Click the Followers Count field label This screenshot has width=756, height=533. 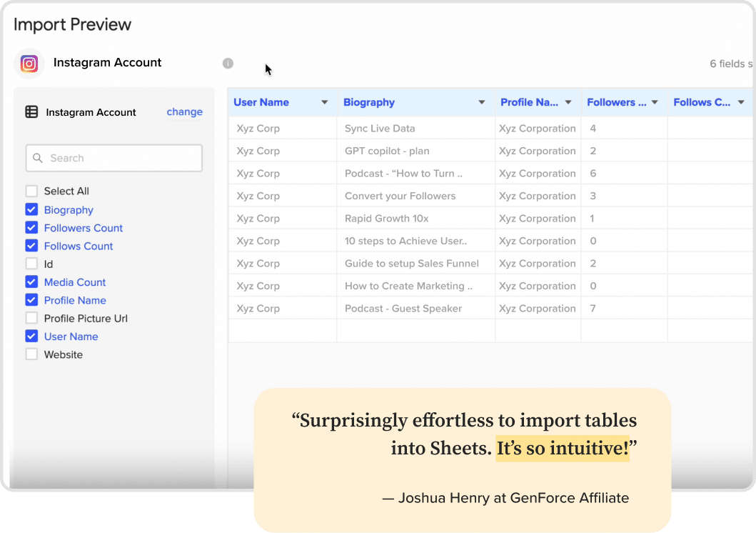pyautogui.click(x=84, y=228)
